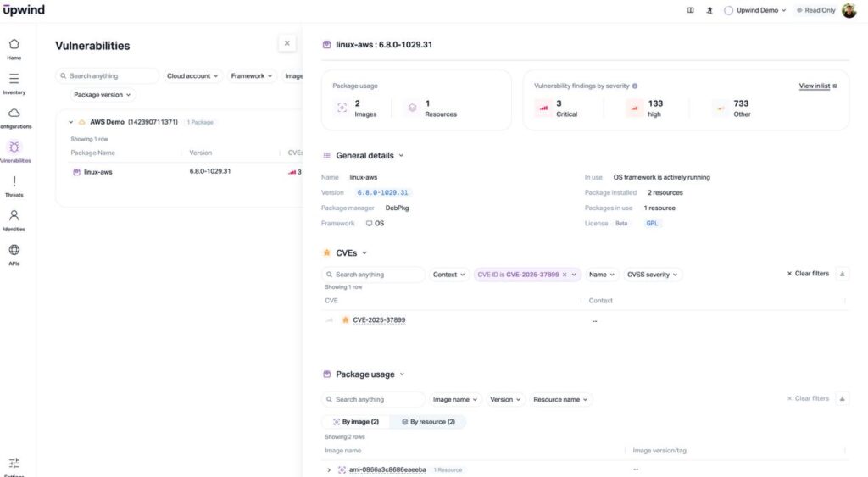This screenshot has height=477, width=868.
Task: Click the High severity icon
Action: point(634,108)
